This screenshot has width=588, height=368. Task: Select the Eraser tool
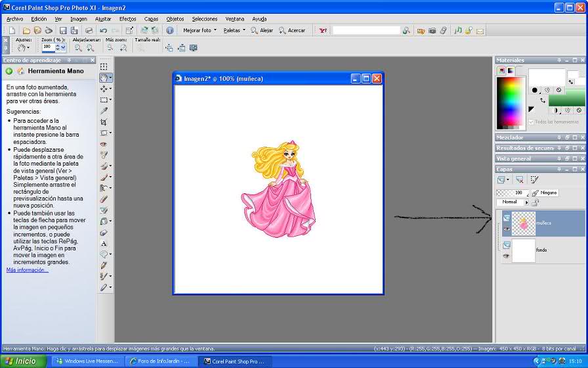click(104, 199)
